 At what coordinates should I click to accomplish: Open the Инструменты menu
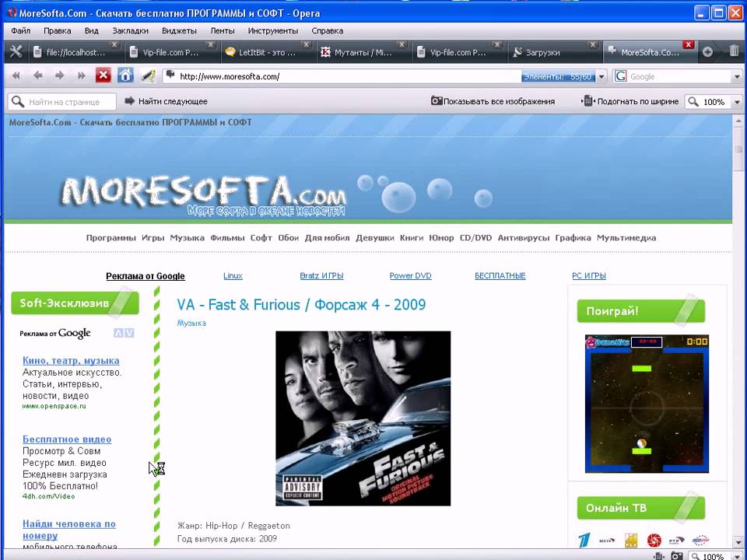(273, 30)
